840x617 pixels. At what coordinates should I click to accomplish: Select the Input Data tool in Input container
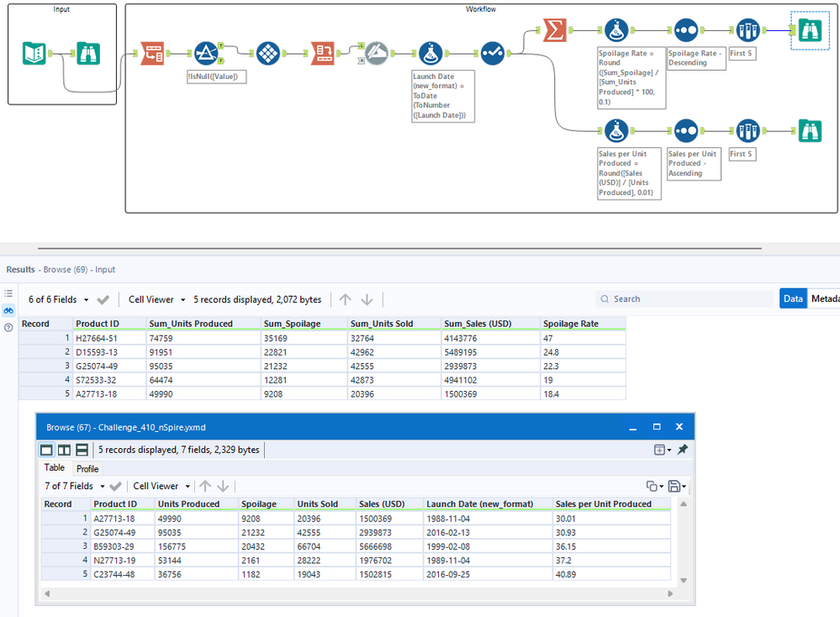(x=34, y=54)
